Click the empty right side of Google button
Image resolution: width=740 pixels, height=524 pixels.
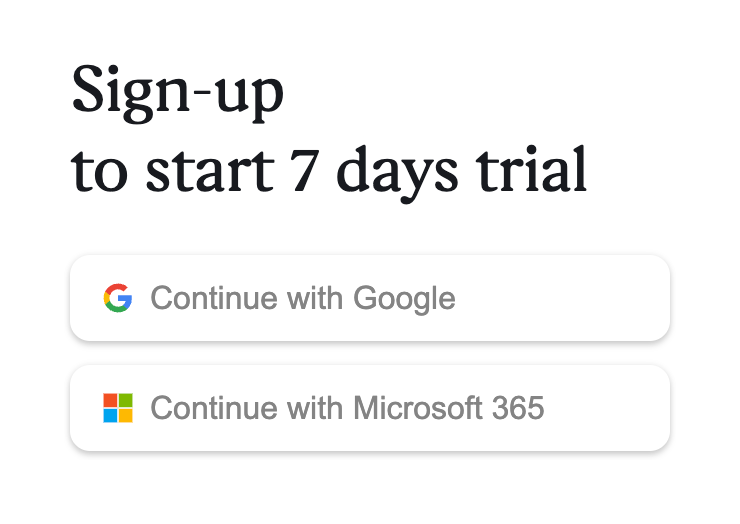580,298
